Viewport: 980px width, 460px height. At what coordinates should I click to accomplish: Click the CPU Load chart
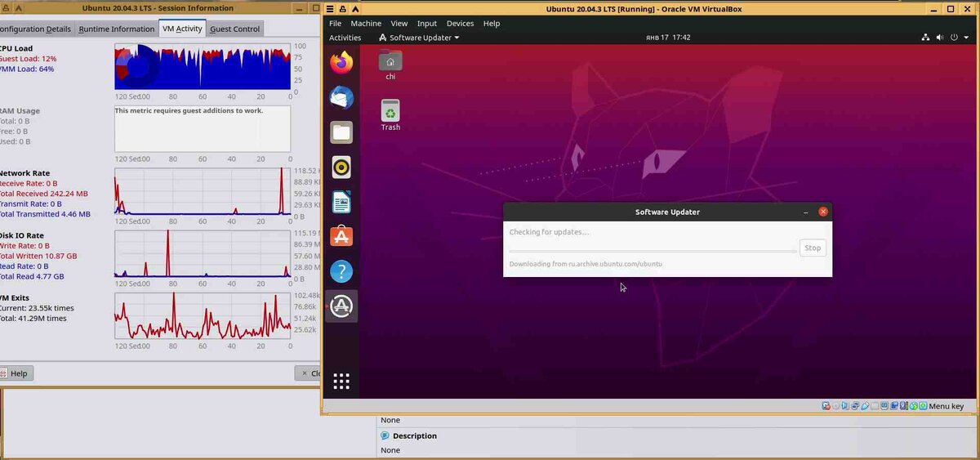(x=203, y=65)
